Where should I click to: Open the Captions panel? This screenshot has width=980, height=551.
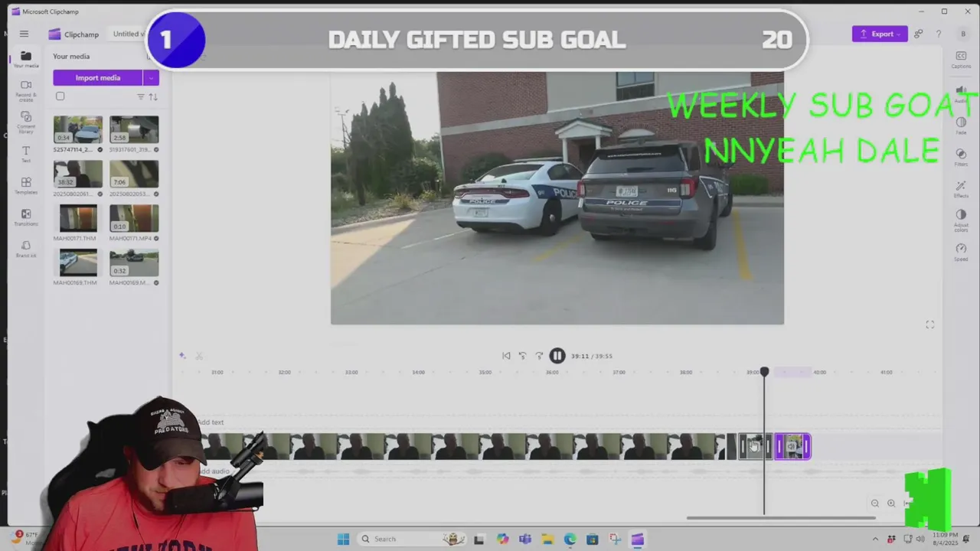961,60
